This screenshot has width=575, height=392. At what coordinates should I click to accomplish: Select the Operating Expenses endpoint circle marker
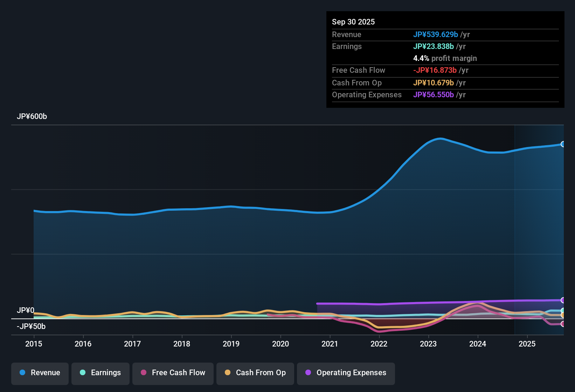pos(563,300)
